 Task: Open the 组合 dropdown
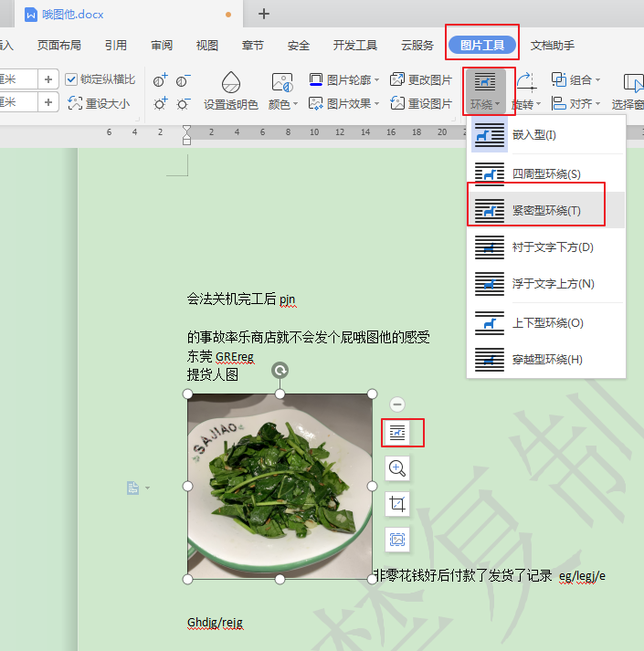point(577,79)
